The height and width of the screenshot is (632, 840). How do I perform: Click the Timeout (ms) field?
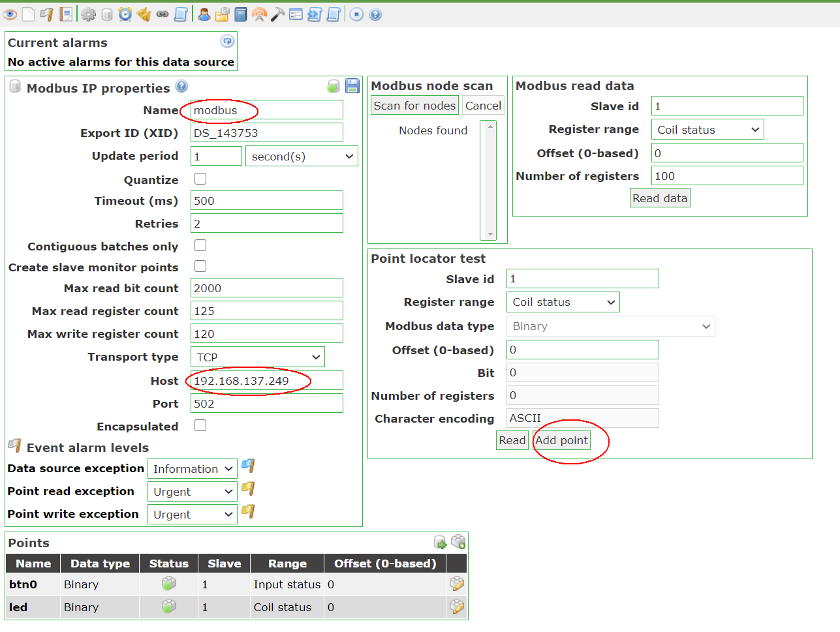(267, 200)
